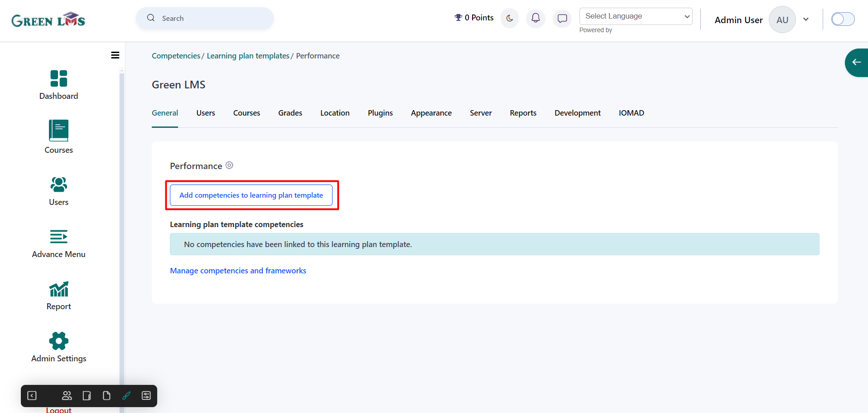Open the Dashboard from the sidebar
868x413 pixels.
point(58,85)
